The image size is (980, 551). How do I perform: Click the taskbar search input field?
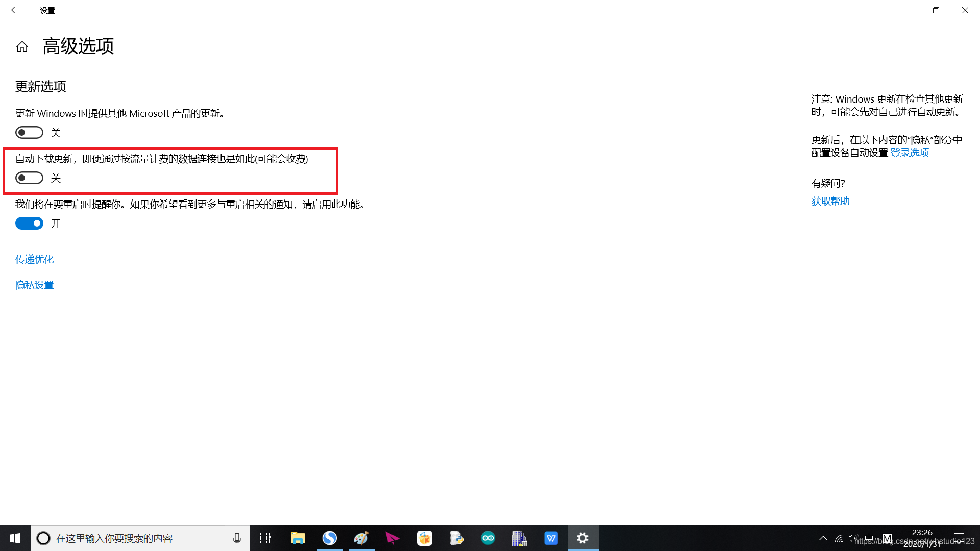tap(140, 538)
